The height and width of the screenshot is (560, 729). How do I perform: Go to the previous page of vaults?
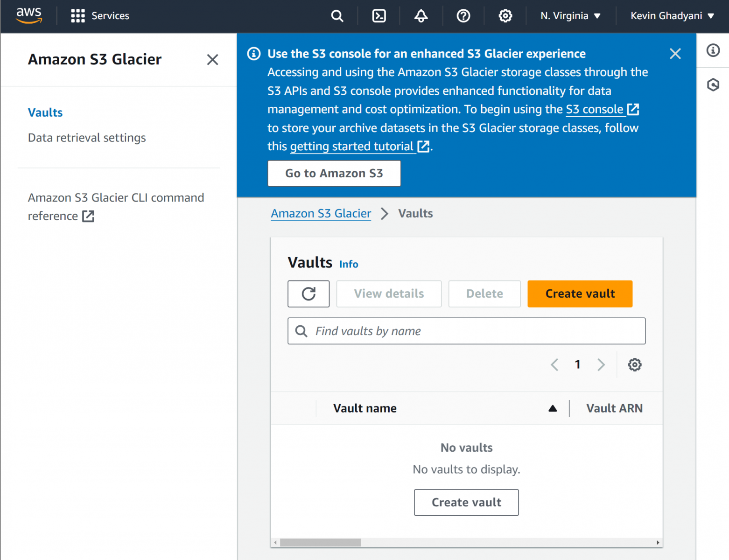pos(554,364)
